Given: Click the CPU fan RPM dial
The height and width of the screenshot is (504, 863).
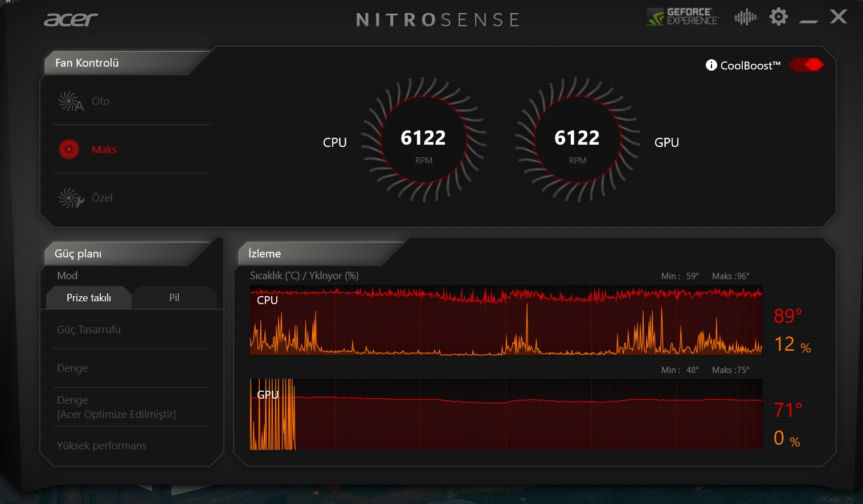Looking at the screenshot, I should [423, 140].
